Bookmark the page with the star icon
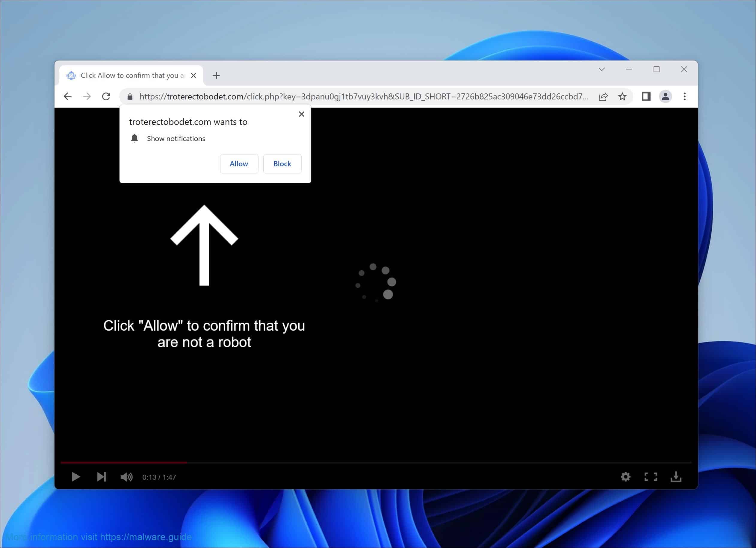The width and height of the screenshot is (756, 548). point(623,97)
